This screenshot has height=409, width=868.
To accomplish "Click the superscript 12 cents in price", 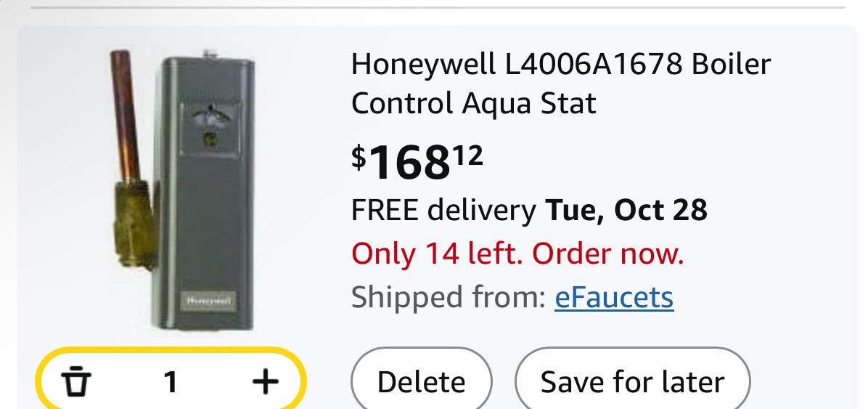I will 469,155.
